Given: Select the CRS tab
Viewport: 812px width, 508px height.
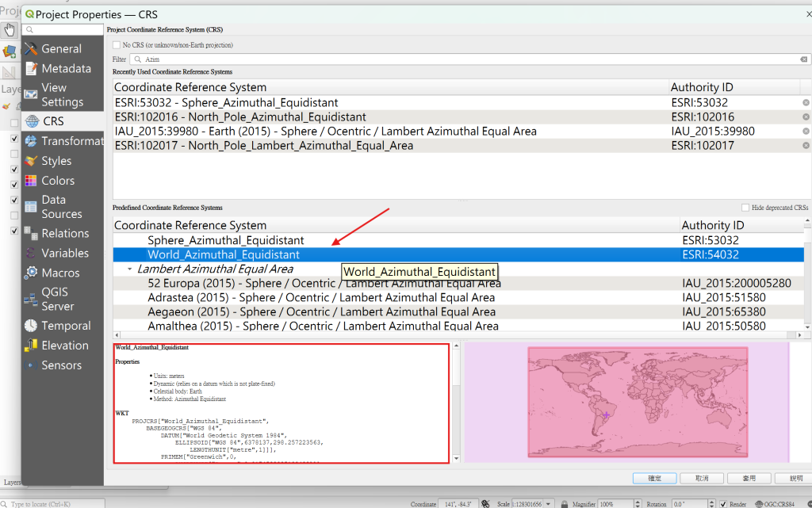Looking at the screenshot, I should [63, 121].
